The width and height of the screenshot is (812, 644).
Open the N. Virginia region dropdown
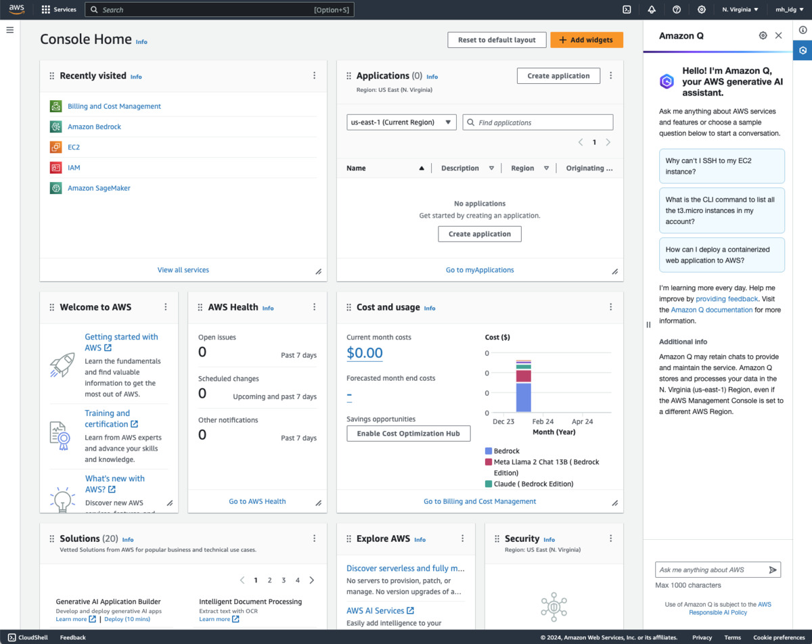coord(740,9)
